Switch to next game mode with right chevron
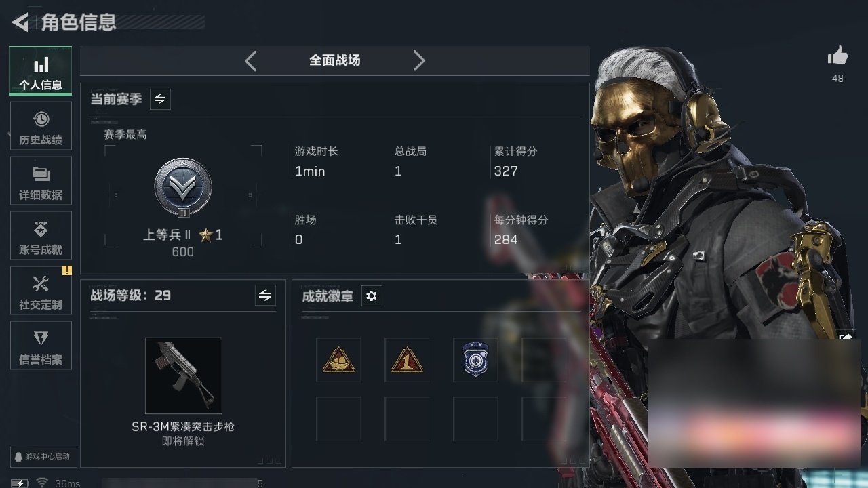The width and height of the screenshot is (868, 488). click(x=419, y=61)
